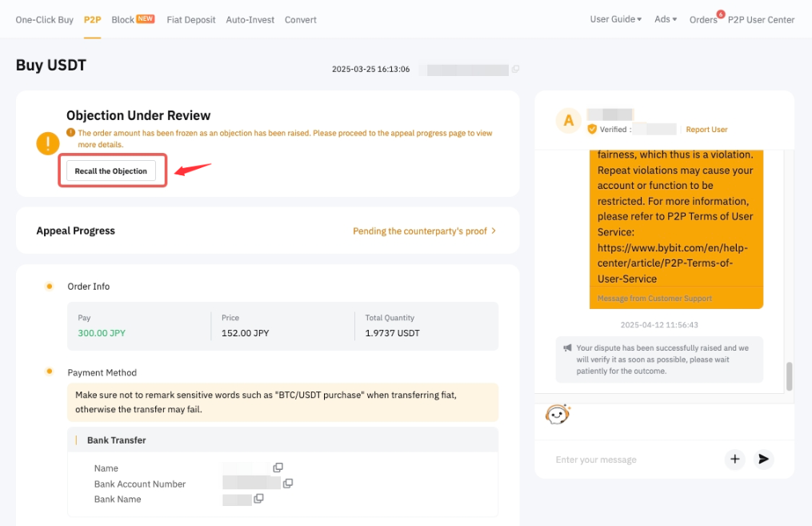Open the P2P User Center
Screen dimensions: 812x526
pos(761,19)
